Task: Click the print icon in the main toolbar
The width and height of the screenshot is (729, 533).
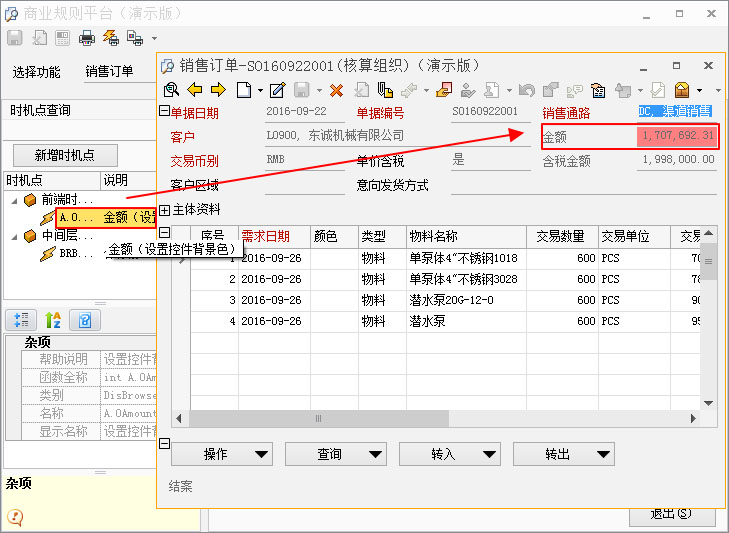Action: (87, 38)
